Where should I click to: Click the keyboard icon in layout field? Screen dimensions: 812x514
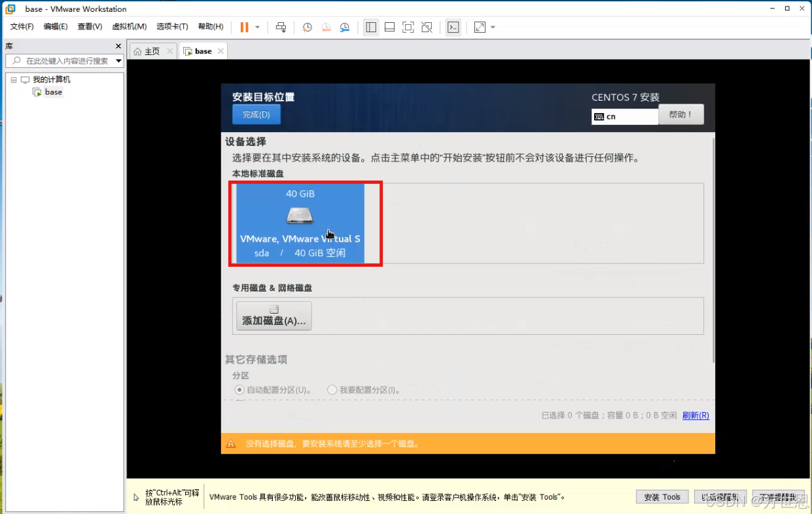coord(599,116)
